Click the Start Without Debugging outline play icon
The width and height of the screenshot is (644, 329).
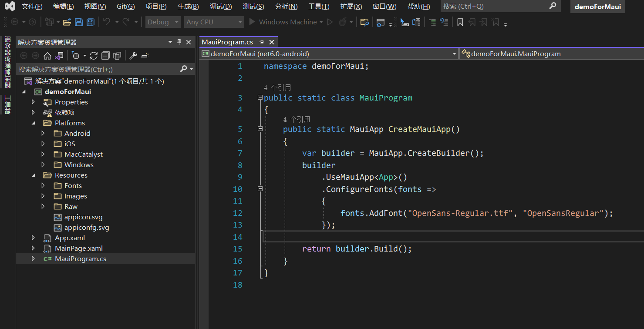(330, 22)
